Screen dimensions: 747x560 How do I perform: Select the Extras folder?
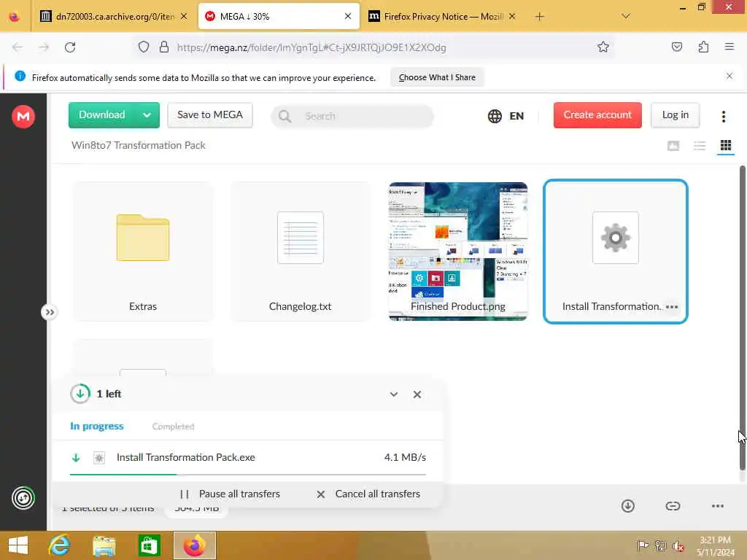(142, 252)
